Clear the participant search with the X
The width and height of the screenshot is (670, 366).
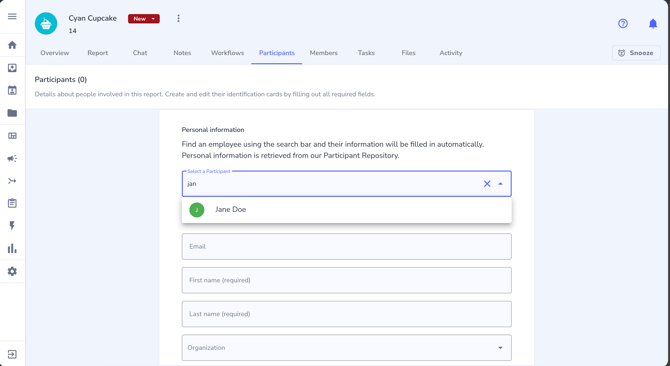[487, 184]
